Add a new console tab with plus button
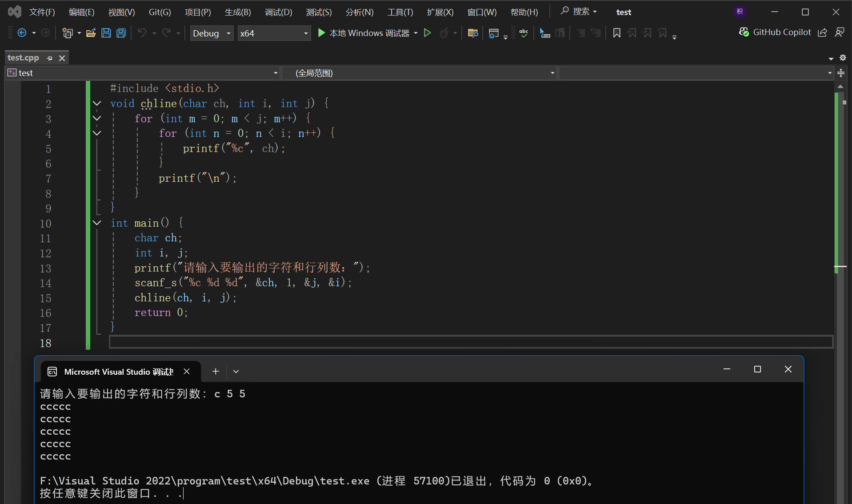The width and height of the screenshot is (852, 504). point(216,372)
